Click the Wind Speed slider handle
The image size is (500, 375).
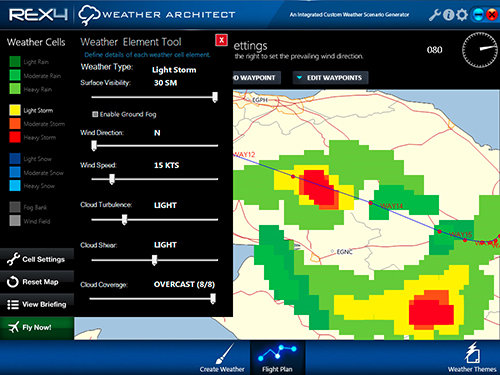click(x=112, y=179)
